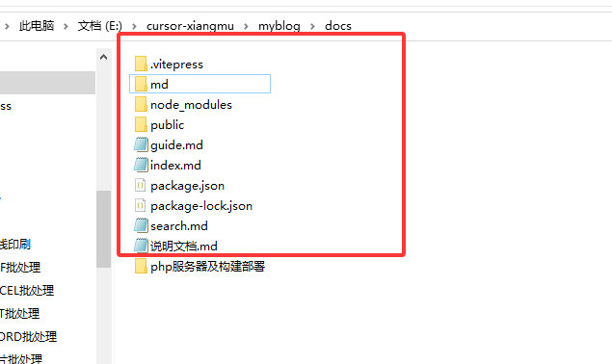This screenshot has width=612, height=364.
Task: Select the md folder icon
Action: [141, 85]
